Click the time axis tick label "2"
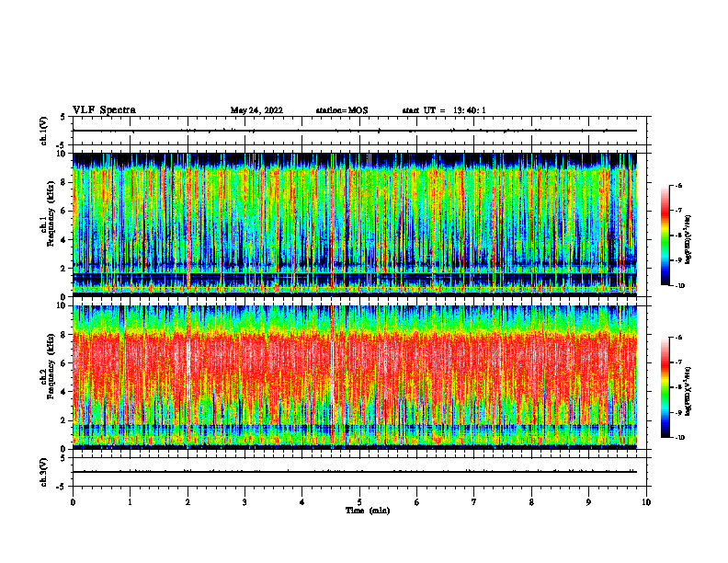 (188, 502)
